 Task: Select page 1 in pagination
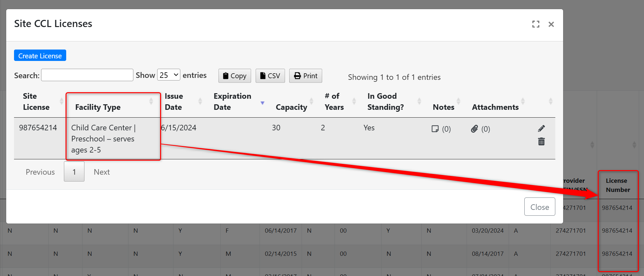(74, 172)
